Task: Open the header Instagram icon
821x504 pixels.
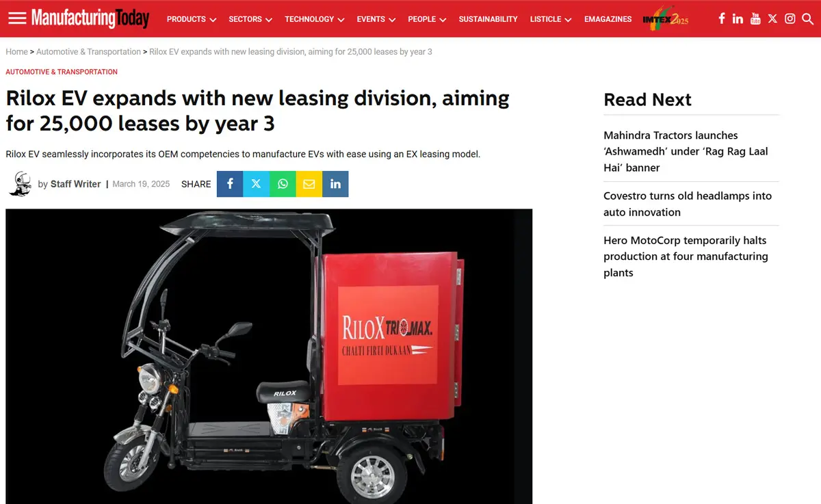Action: pos(790,18)
